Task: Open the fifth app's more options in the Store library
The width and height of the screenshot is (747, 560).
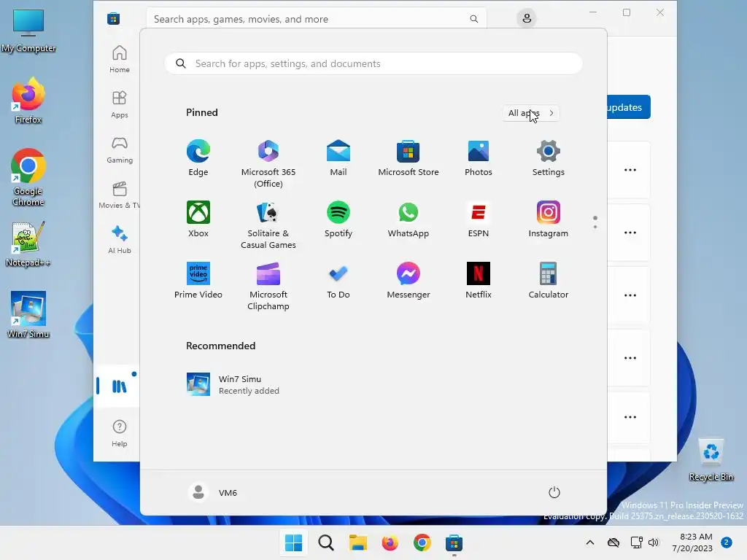Action: 630,417
